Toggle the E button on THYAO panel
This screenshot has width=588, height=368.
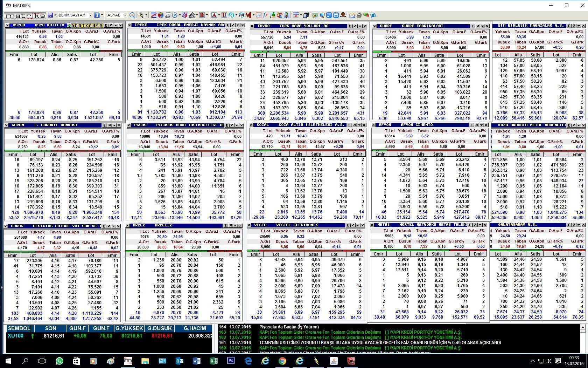coord(350,26)
